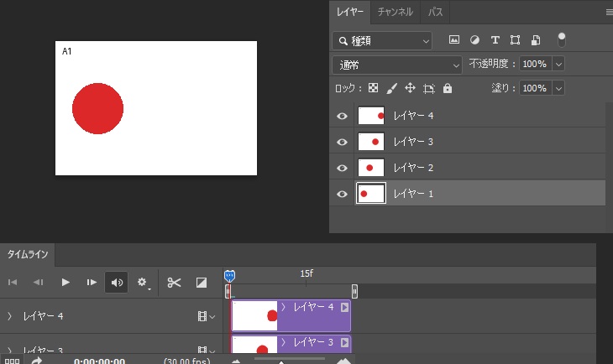Hide レイヤー 1 with eye icon
Viewport: 613px width, 364px height.
342,194
